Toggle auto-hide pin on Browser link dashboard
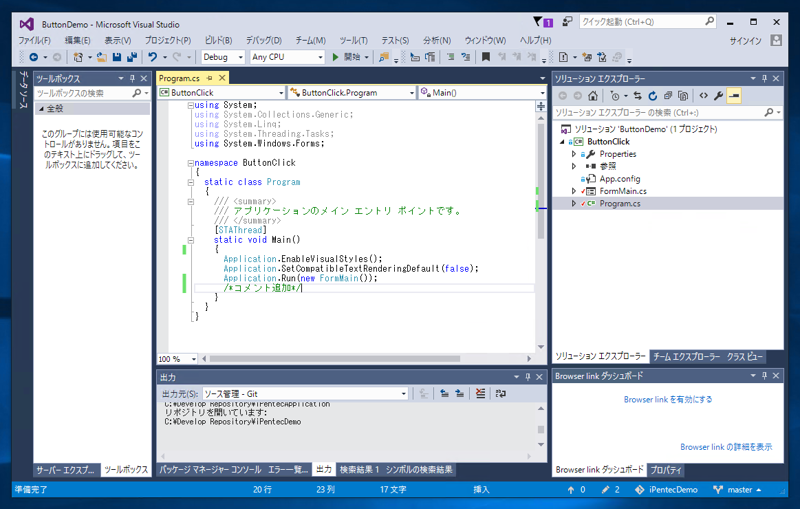This screenshot has width=800, height=509. [x=764, y=375]
